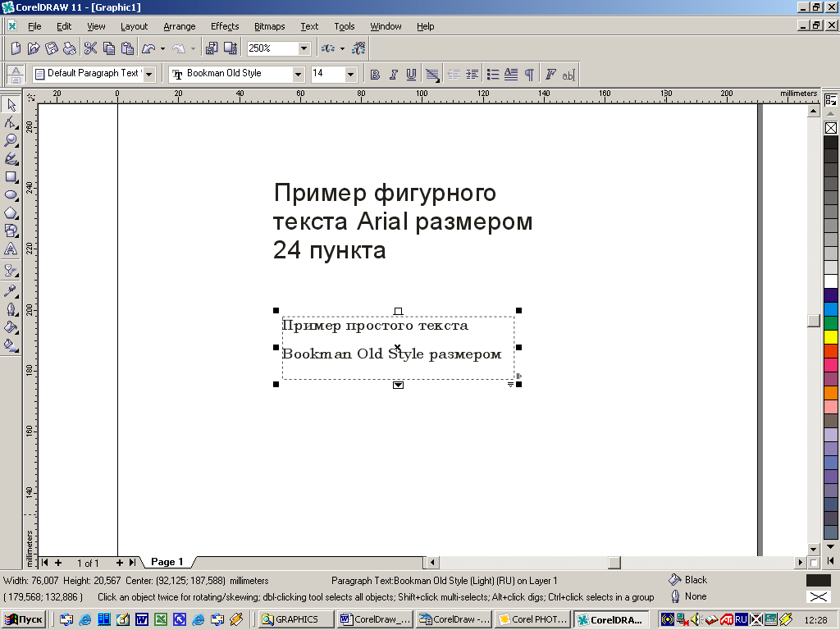The width and height of the screenshot is (840, 630).
Task: Expand the font size 14 dropdown
Action: tap(351, 75)
